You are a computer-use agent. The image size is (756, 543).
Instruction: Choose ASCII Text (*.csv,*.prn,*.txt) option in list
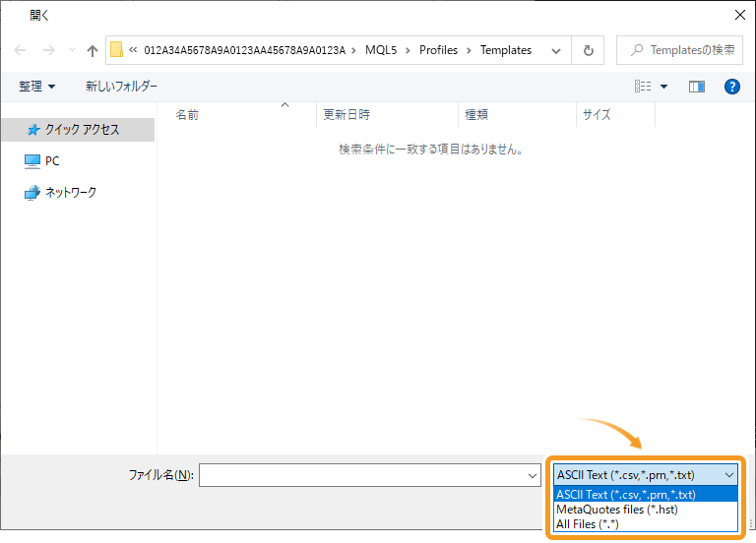[646, 495]
